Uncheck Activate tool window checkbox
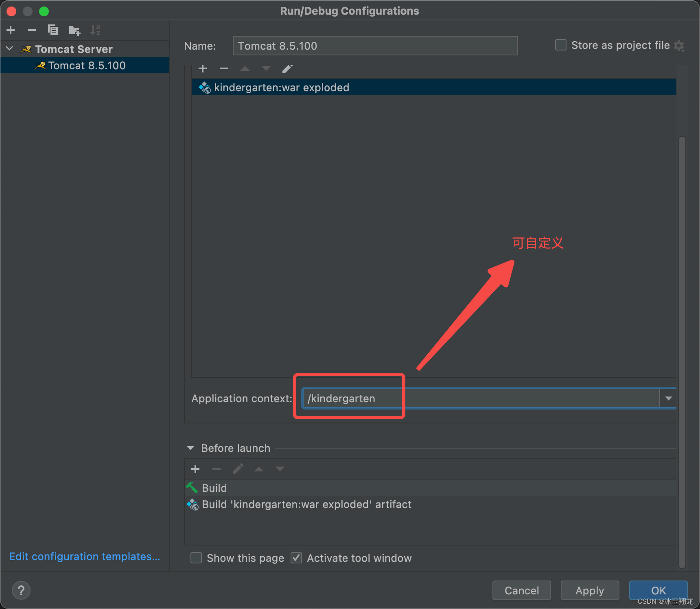 (296, 558)
